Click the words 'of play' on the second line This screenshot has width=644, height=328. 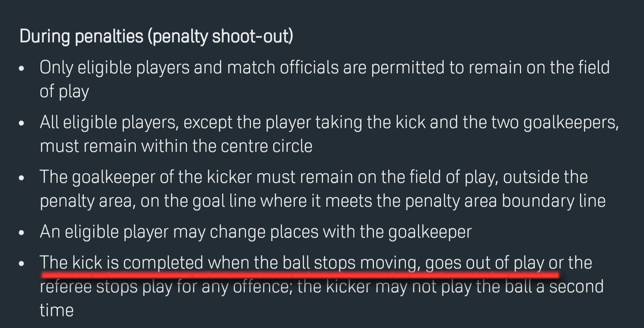click(x=64, y=91)
